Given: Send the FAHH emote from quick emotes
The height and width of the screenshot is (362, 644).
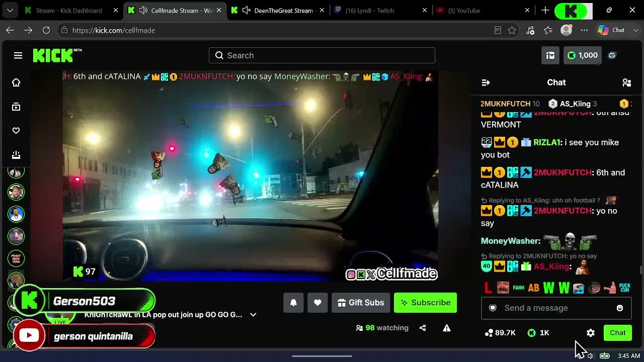Looking at the screenshot, I should coord(518,288).
